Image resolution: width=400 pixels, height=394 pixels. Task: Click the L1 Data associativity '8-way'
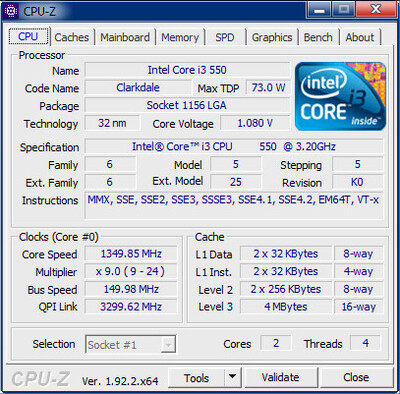pyautogui.click(x=358, y=254)
